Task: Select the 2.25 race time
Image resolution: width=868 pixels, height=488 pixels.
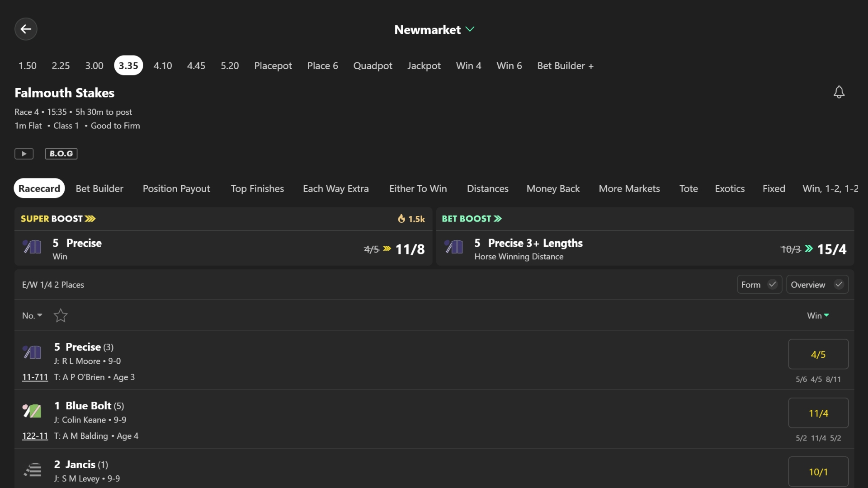Action: click(x=61, y=66)
